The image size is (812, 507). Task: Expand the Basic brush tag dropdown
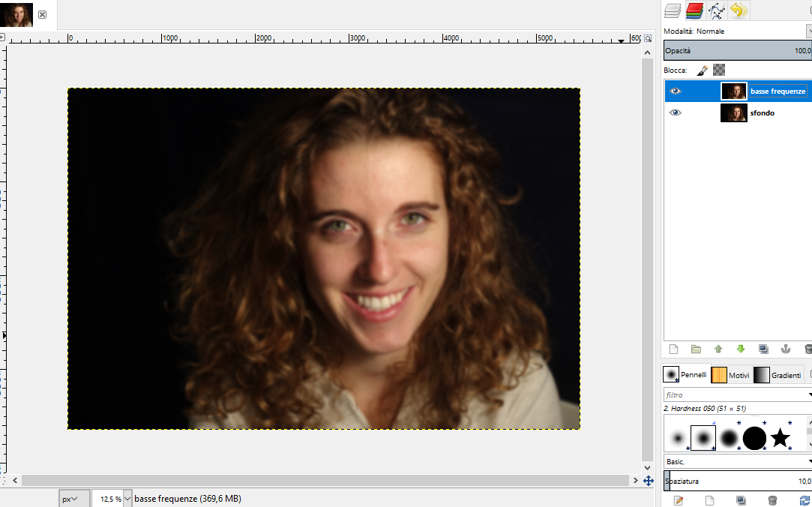(x=808, y=461)
